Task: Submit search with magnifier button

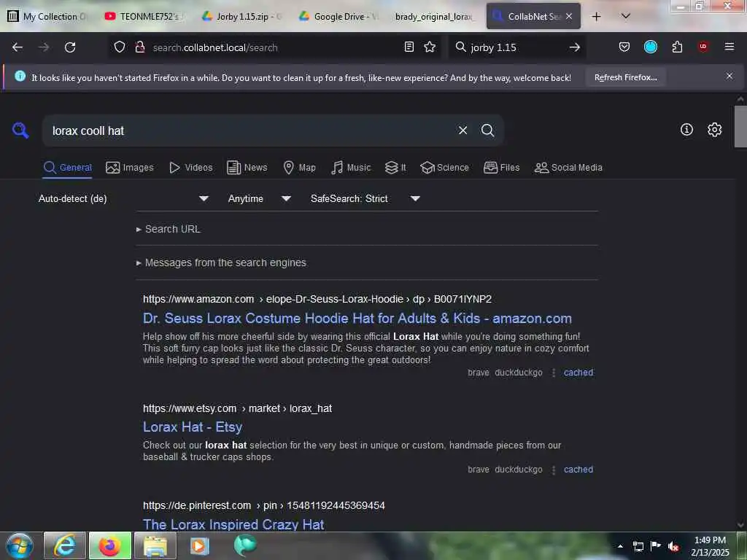Action: [487, 131]
